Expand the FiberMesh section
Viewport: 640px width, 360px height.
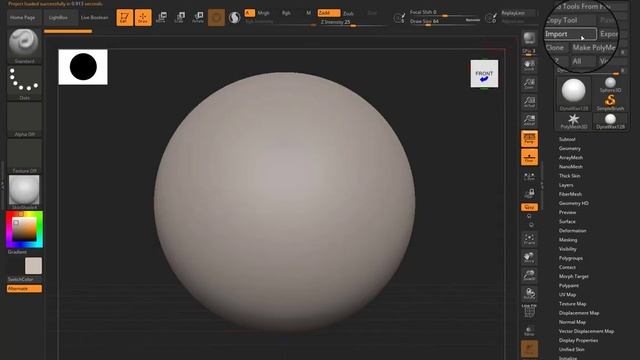coord(570,194)
